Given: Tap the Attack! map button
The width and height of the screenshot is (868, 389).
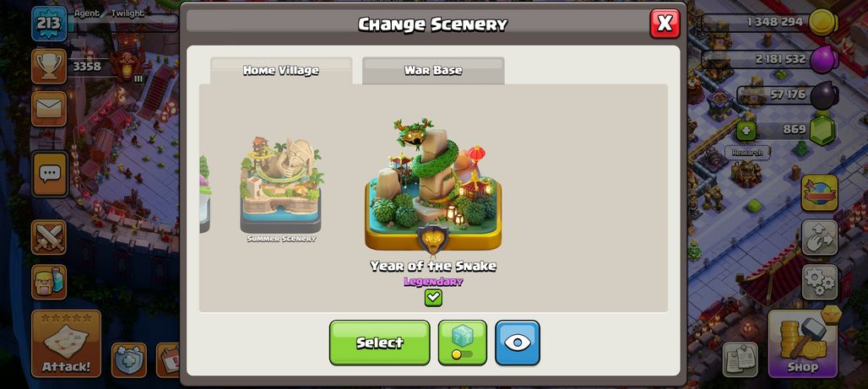Looking at the screenshot, I should (66, 343).
